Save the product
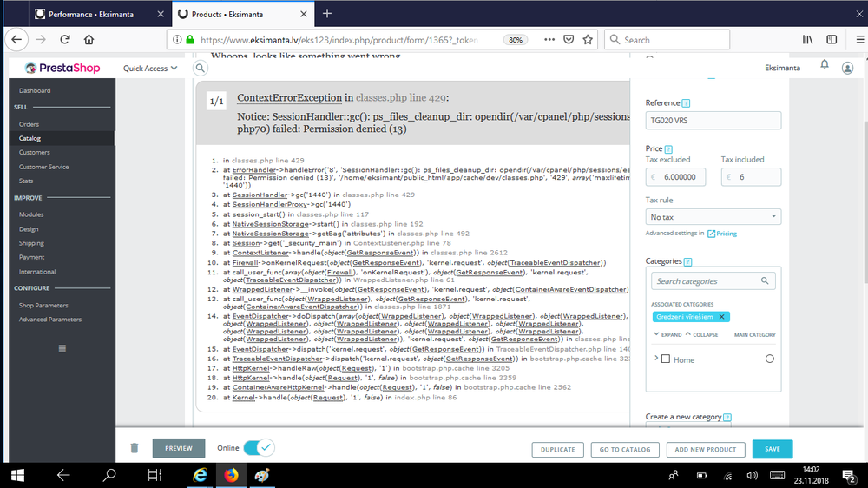The width and height of the screenshot is (868, 488). [x=773, y=449]
